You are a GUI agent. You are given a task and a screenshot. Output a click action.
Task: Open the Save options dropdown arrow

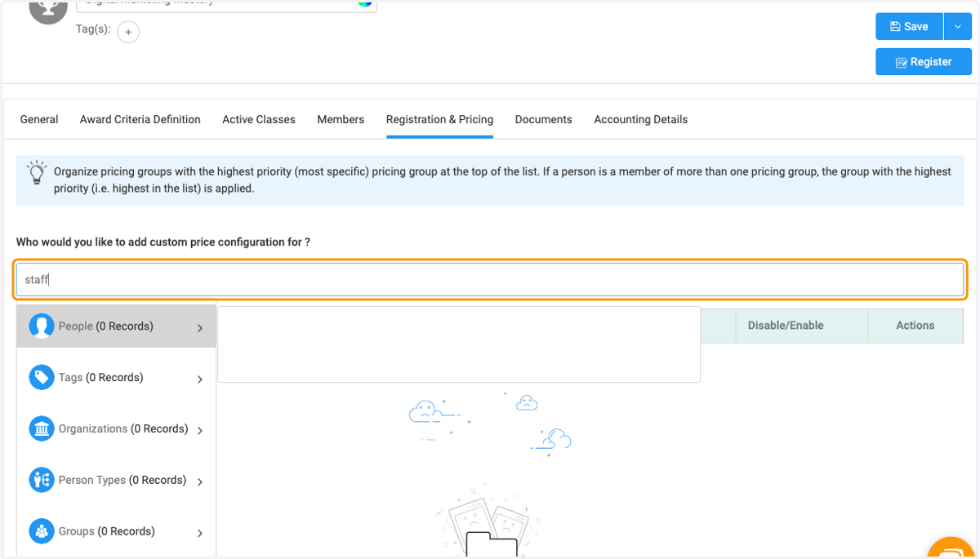coord(958,27)
